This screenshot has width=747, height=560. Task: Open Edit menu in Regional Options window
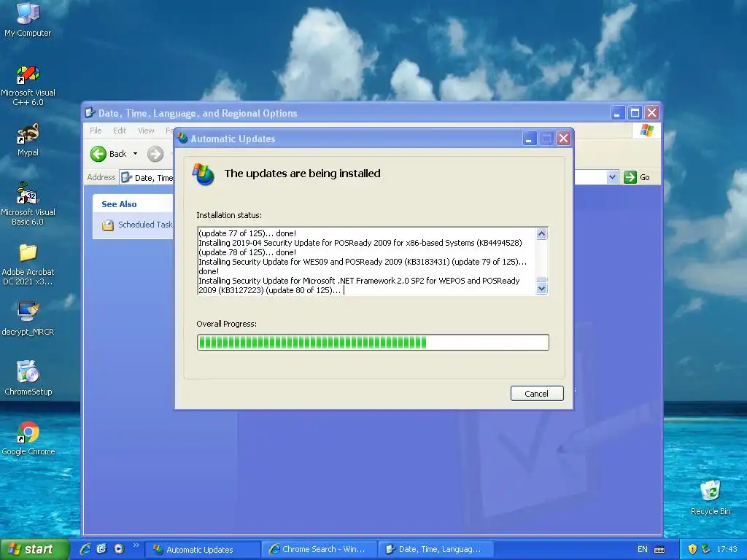(120, 131)
